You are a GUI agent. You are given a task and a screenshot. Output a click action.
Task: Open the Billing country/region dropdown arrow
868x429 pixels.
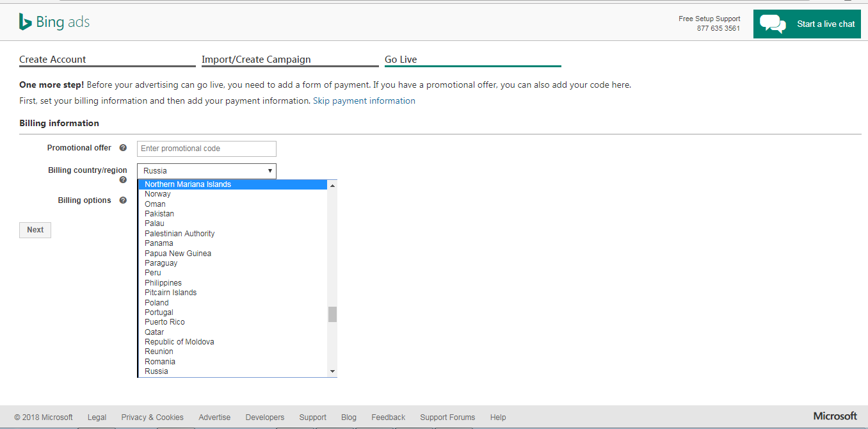point(270,171)
